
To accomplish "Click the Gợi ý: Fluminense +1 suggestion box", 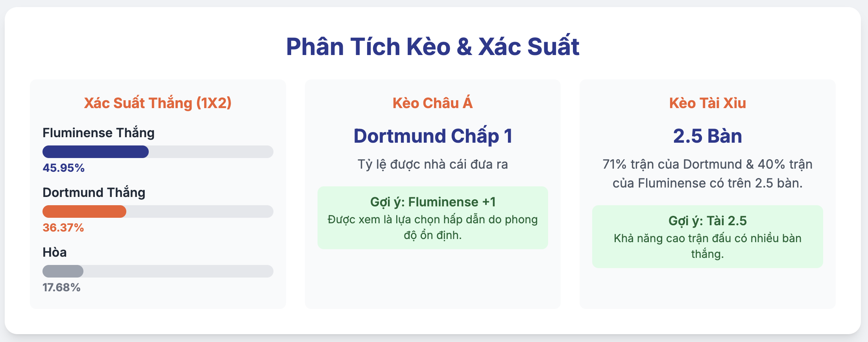I will coord(433,218).
